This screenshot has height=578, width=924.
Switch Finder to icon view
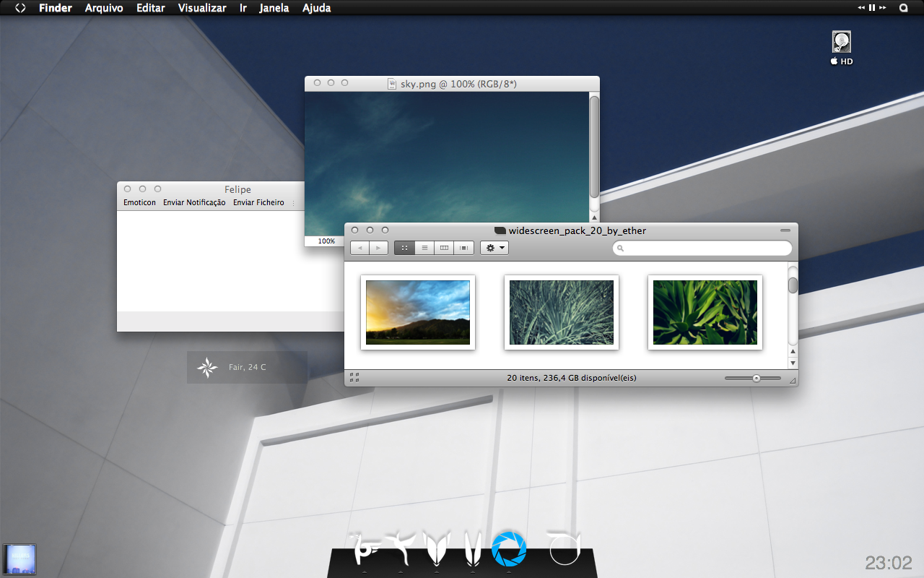click(404, 248)
